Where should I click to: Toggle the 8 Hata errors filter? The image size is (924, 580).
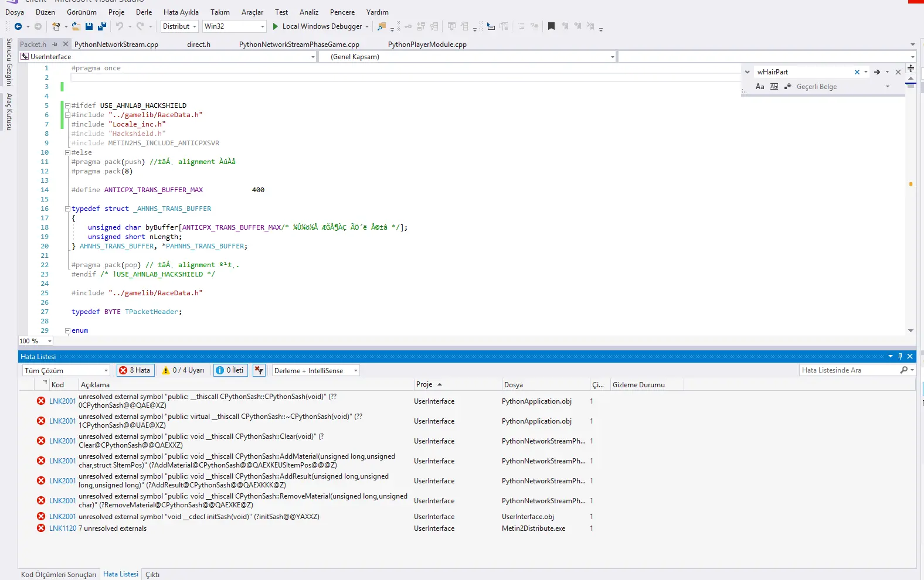pos(135,370)
